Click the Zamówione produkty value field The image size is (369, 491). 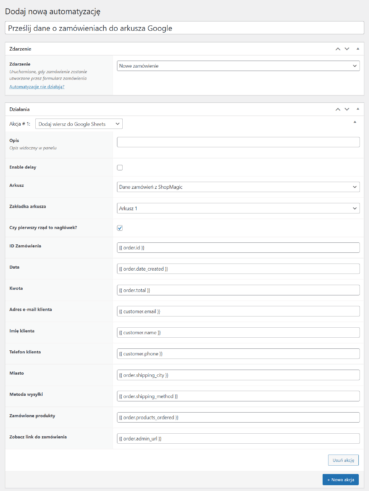click(238, 418)
